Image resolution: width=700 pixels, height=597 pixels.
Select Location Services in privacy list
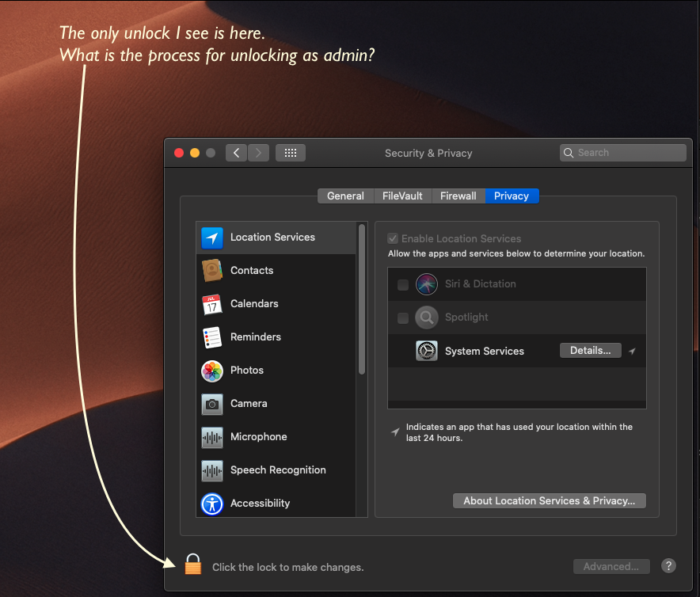point(276,238)
